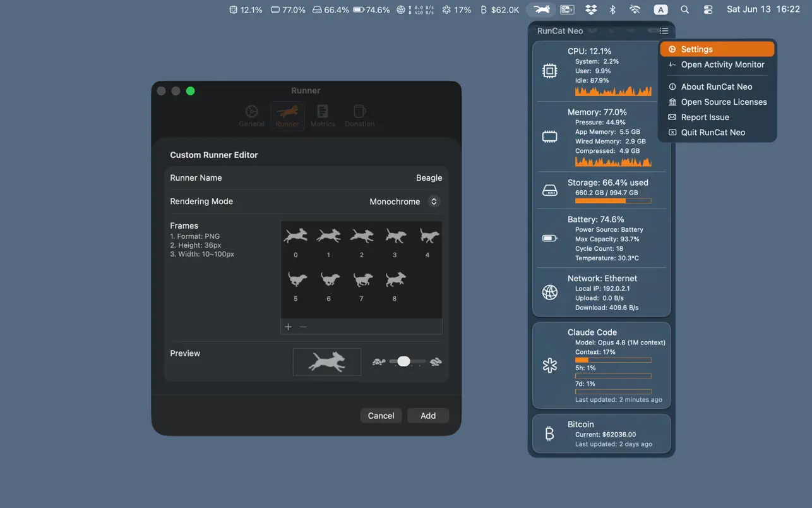The width and height of the screenshot is (812, 508).
Task: Select frame 3 dog thumbnail
Action: pos(395,236)
